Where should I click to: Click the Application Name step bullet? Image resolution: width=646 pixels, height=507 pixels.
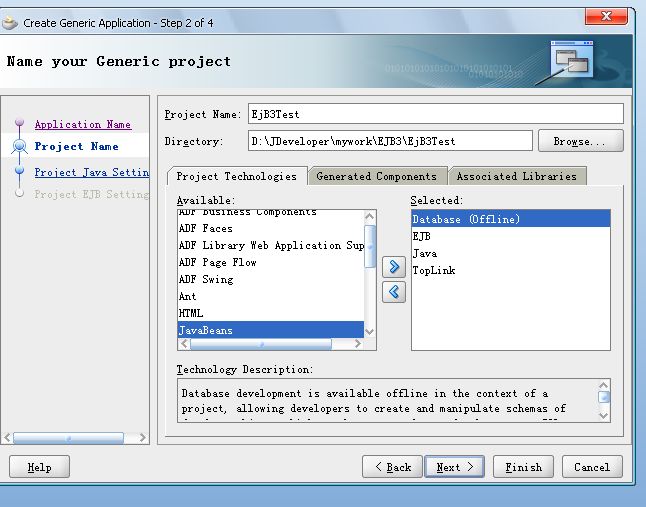(19, 122)
